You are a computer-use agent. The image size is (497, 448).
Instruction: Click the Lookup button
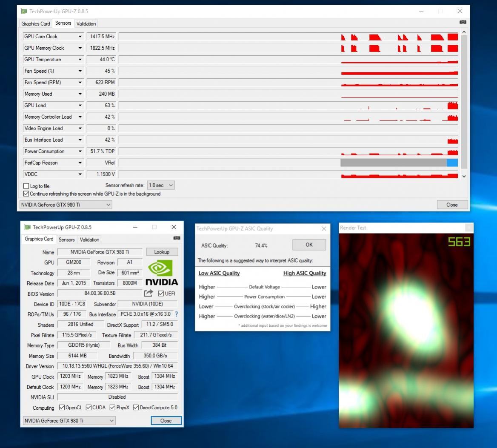tap(162, 252)
